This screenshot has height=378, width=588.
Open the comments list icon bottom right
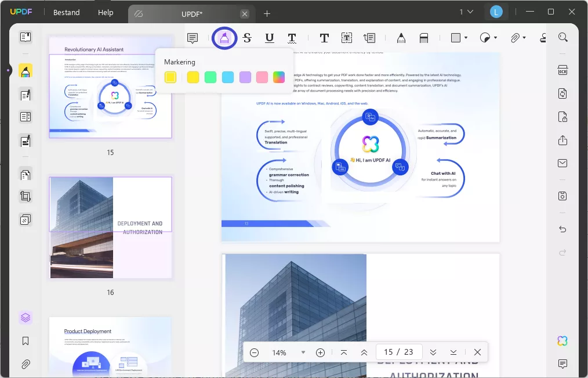(562, 363)
